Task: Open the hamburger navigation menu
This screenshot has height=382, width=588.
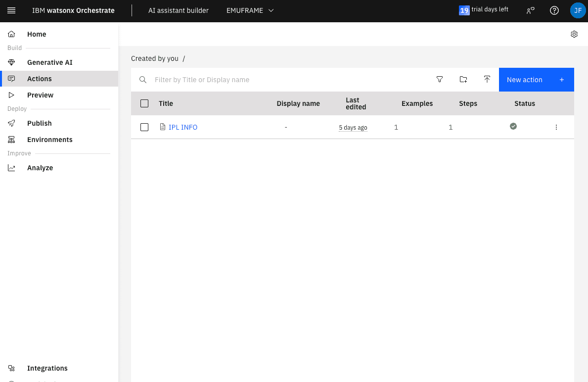Action: pos(11,10)
